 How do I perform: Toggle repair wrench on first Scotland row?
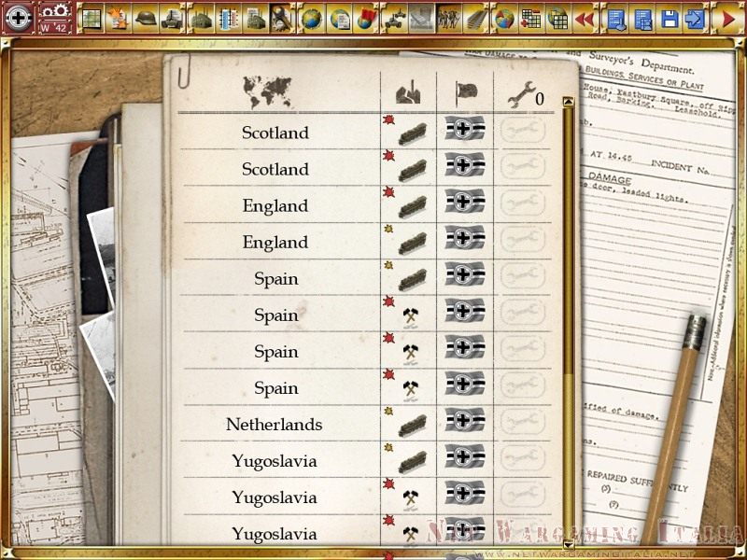coord(522,133)
